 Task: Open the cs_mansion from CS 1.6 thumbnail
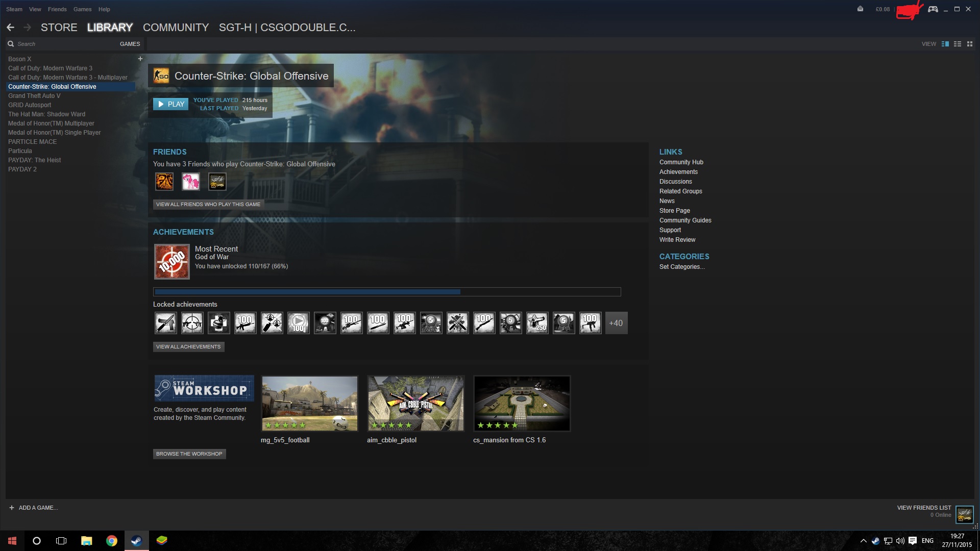(522, 404)
